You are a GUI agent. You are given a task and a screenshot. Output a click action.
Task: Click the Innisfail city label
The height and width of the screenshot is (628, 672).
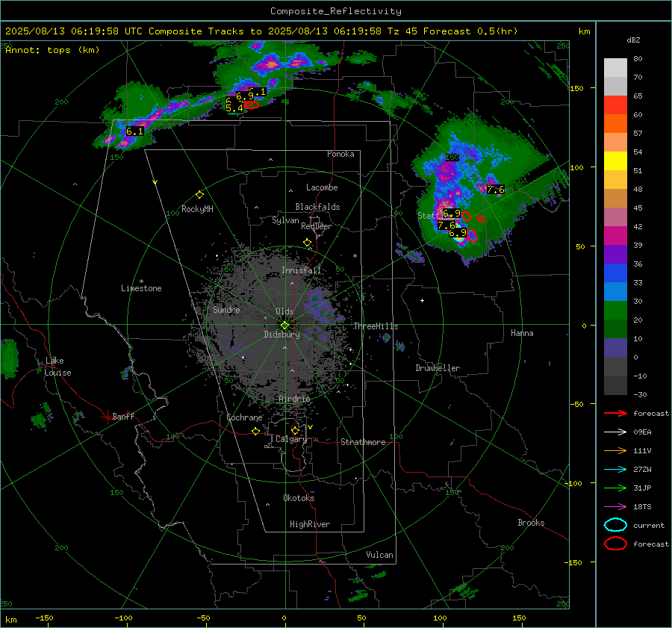coord(301,270)
